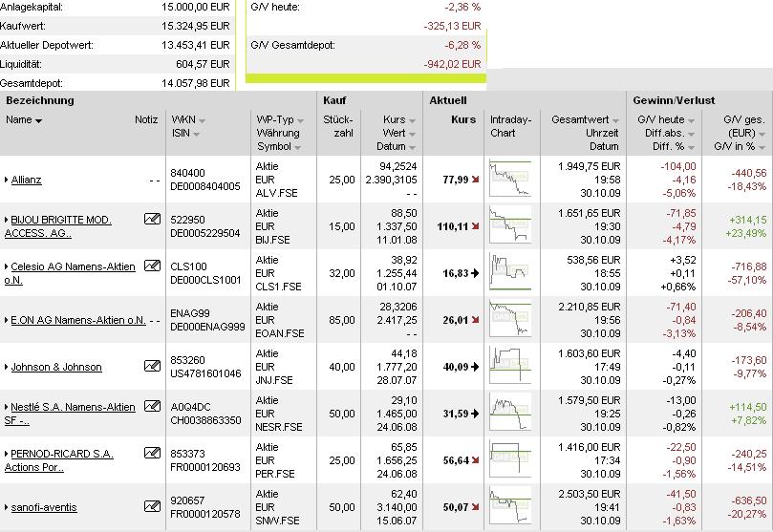Expand the sanofi-aventis row triangle
The height and width of the screenshot is (532, 773).
coord(7,507)
